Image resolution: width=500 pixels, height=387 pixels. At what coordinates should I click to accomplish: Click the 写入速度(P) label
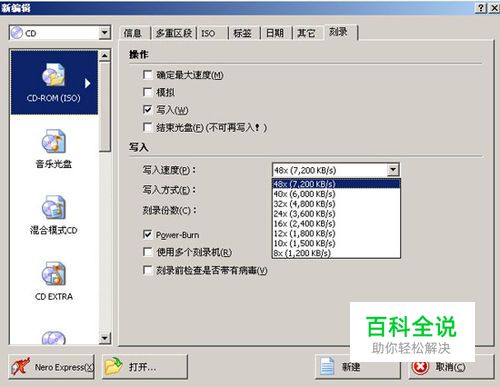(169, 170)
